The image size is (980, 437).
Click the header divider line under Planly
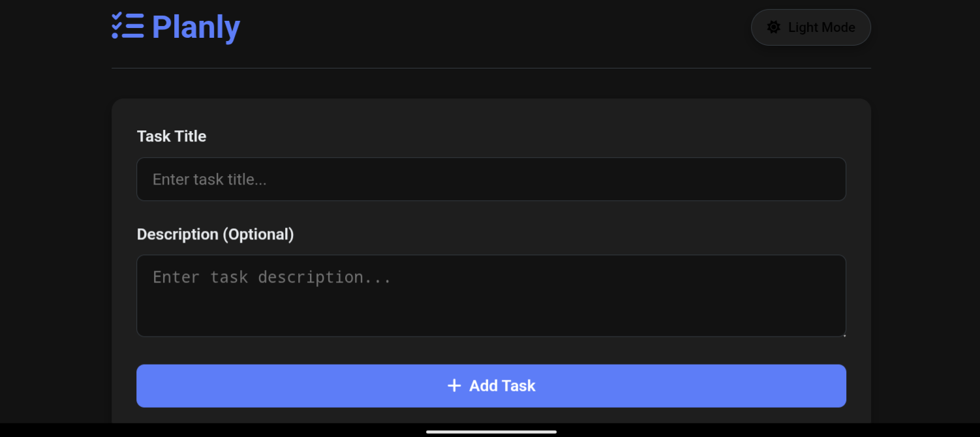point(491,68)
